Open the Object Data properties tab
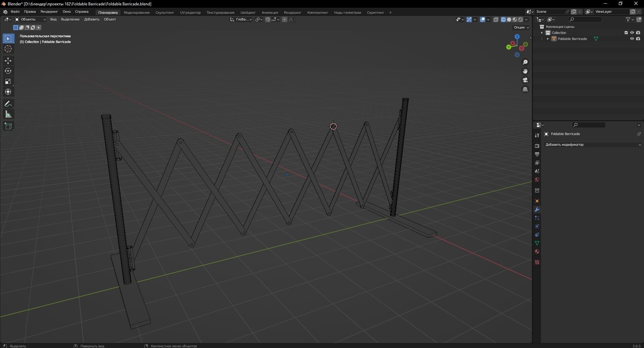Image resolution: width=644 pixels, height=348 pixels. [537, 243]
